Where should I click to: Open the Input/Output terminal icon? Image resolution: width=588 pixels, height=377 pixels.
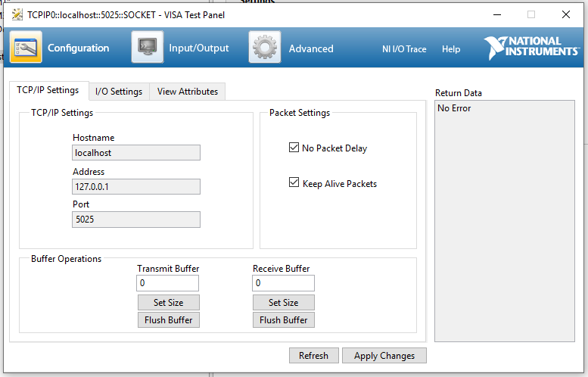[x=147, y=48]
